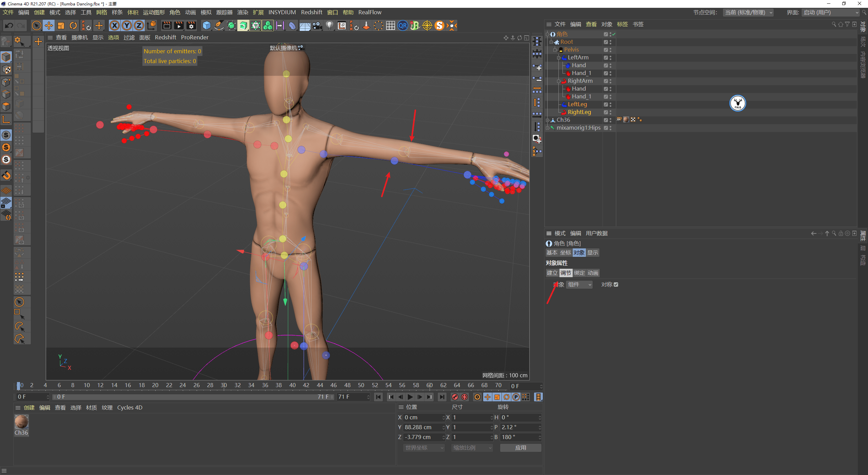Click the 应用 button in coordinates panel

pos(520,448)
